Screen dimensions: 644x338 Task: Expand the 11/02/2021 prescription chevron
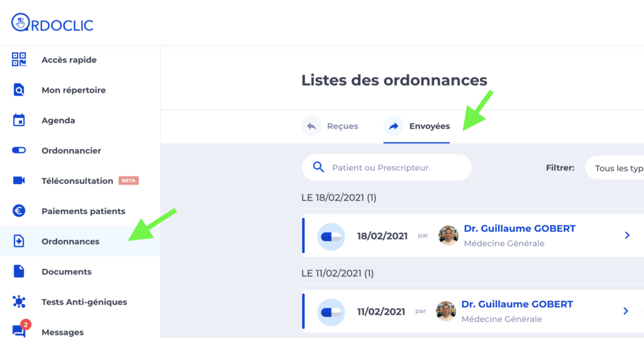pos(626,310)
